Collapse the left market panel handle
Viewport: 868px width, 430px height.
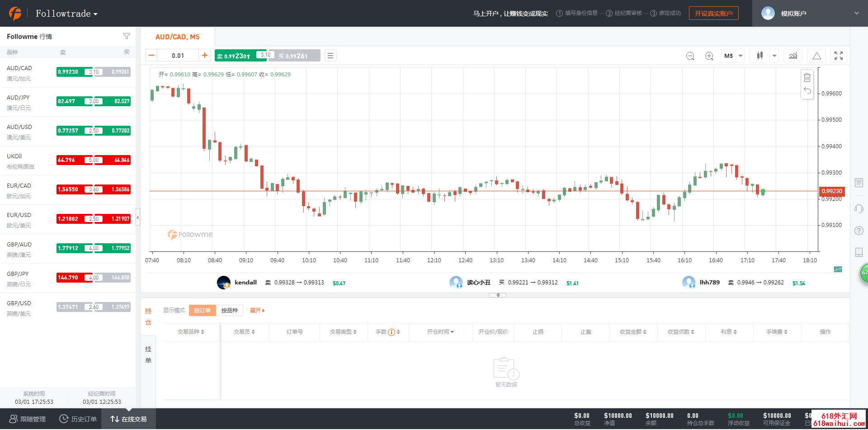click(x=138, y=217)
